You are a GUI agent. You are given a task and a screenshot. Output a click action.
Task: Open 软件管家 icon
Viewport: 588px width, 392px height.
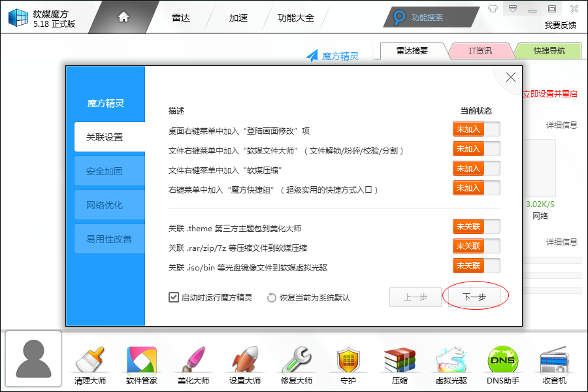tap(142, 359)
